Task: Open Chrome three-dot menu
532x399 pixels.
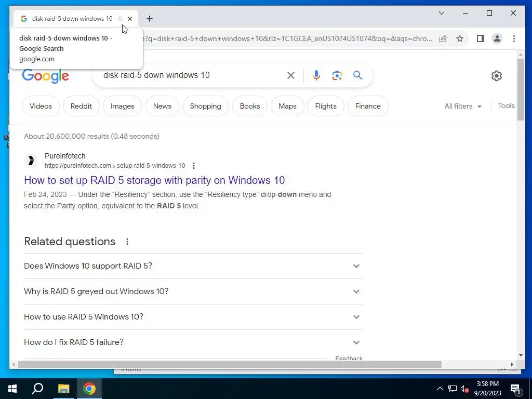Action: (514, 38)
